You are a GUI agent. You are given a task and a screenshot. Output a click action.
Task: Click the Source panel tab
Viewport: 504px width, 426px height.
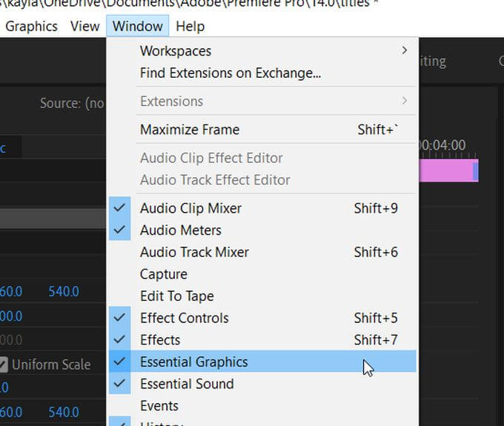click(72, 104)
